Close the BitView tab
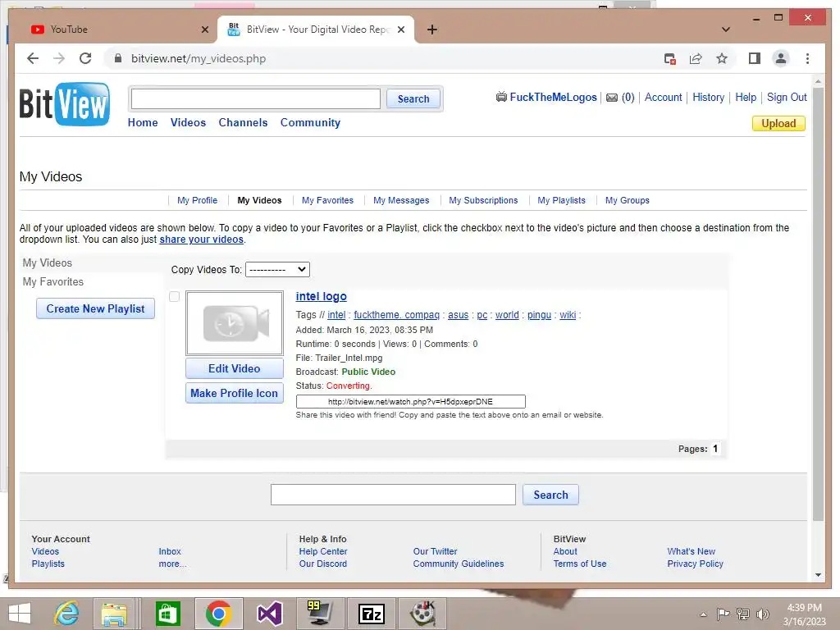Viewport: 840px width, 630px height. tap(400, 30)
